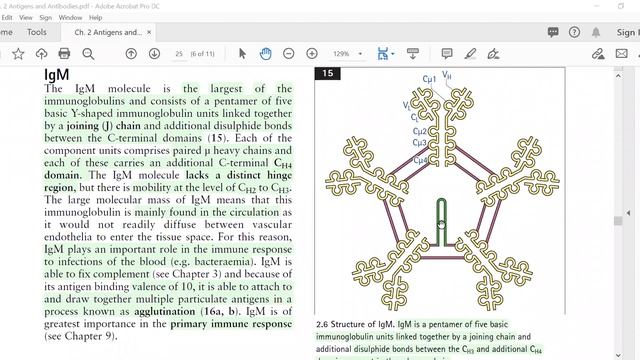Click the green J chain in figure
This screenshot has height=360, width=640.
[x=441, y=222]
